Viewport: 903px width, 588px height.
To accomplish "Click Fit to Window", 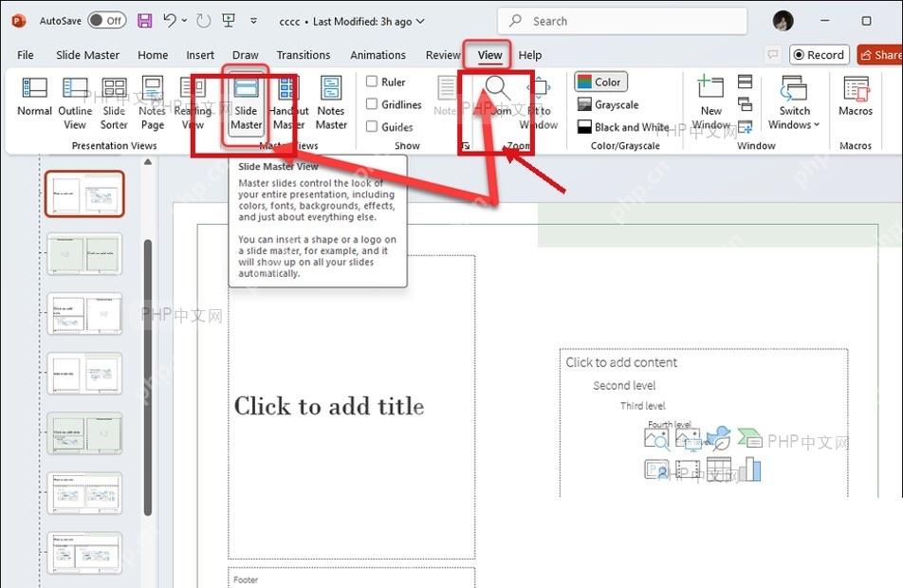I will click(539, 103).
